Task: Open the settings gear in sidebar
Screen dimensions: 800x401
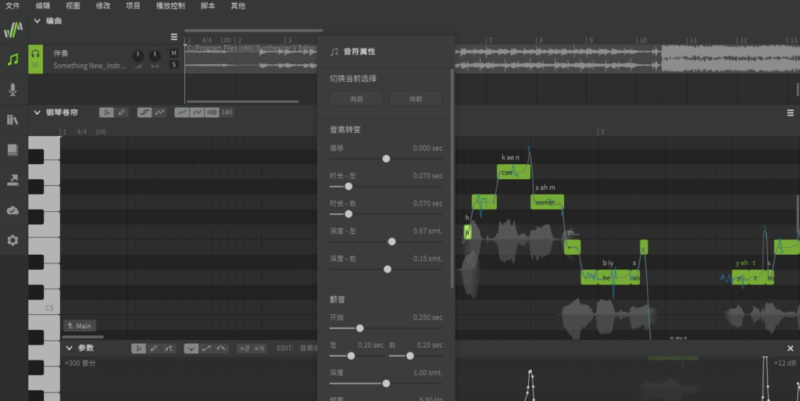Action: pyautogui.click(x=13, y=241)
